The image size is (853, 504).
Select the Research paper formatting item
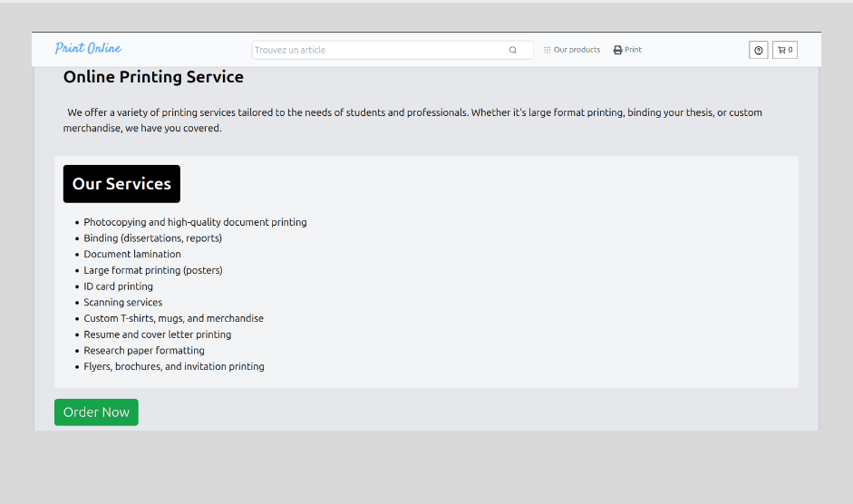144,351
